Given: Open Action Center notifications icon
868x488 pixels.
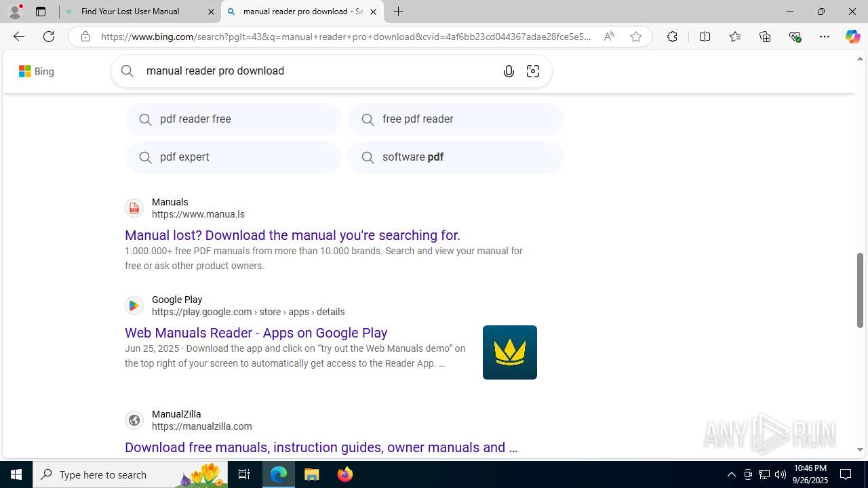Looking at the screenshot, I should [x=846, y=474].
